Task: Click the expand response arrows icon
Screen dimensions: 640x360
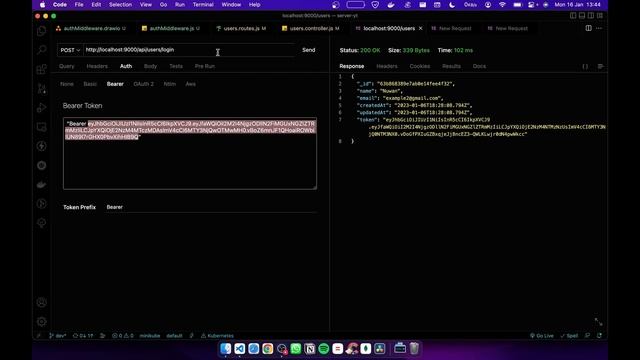Action: pyautogui.click(x=598, y=322)
